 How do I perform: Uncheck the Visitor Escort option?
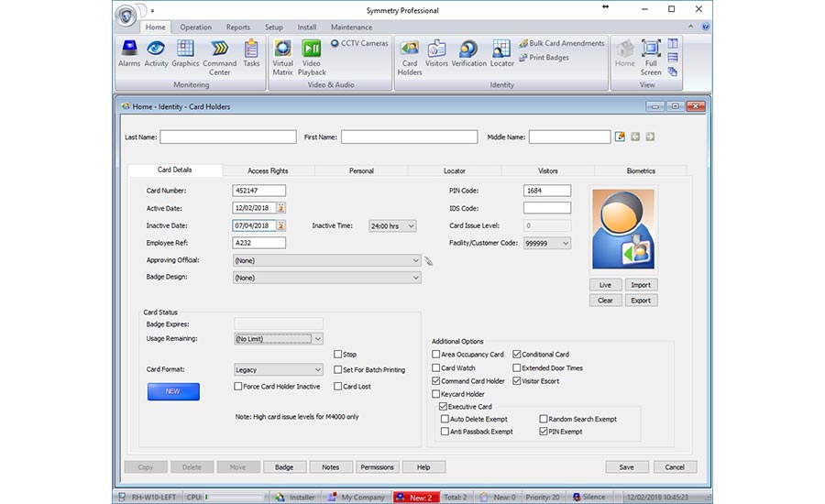pyautogui.click(x=517, y=381)
